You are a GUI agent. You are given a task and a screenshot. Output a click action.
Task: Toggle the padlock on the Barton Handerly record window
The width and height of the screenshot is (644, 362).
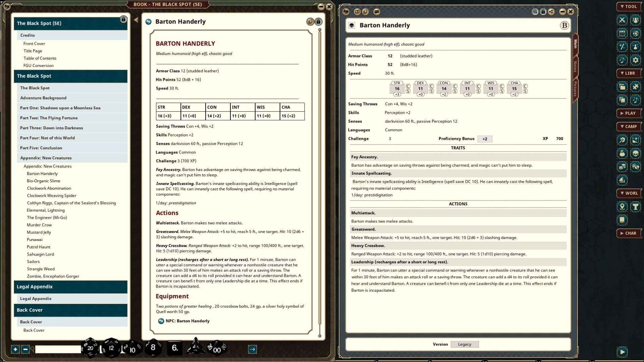click(543, 11)
